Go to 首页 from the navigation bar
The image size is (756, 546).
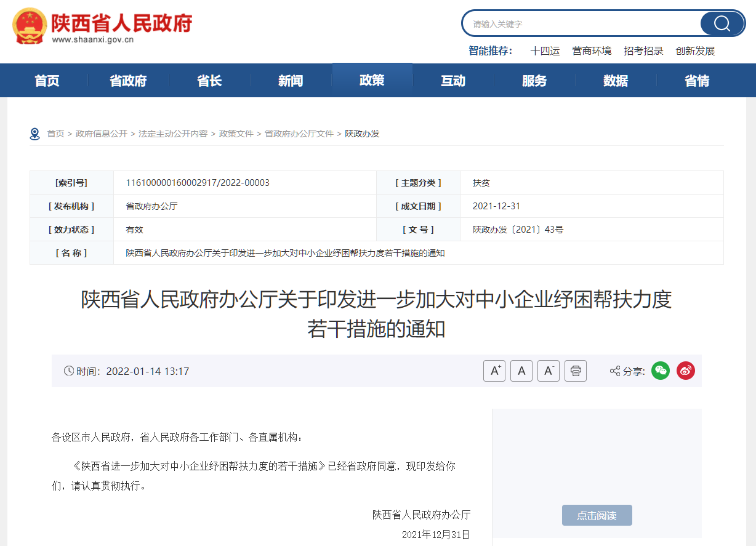click(x=46, y=80)
